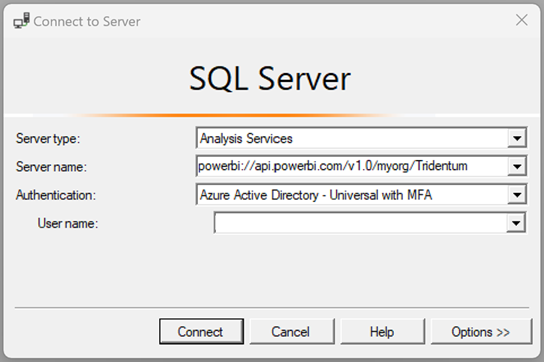Close the Connect to Server dialog
The width and height of the screenshot is (544, 362).
point(521,20)
